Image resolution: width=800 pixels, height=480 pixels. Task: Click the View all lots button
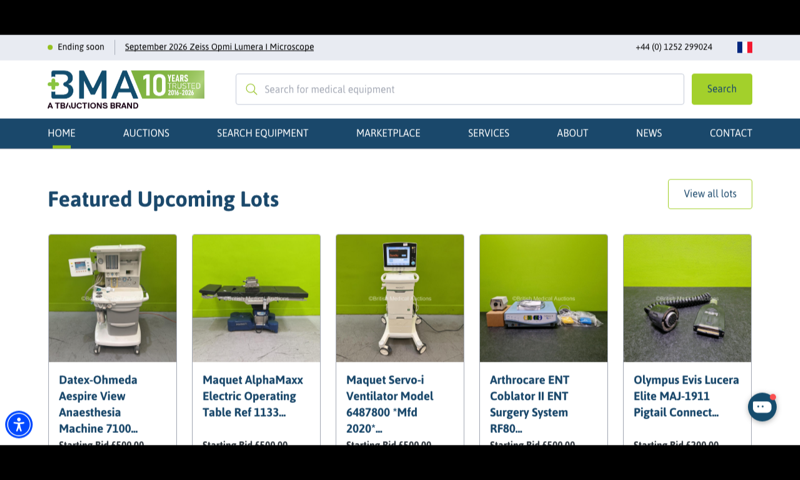[710, 194]
